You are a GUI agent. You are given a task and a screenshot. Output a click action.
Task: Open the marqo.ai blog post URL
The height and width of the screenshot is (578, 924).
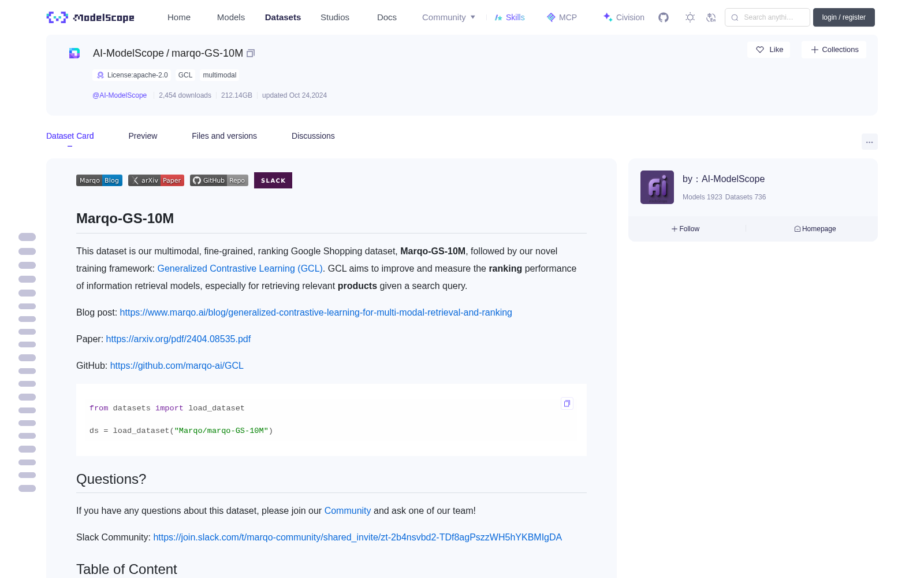tap(316, 312)
